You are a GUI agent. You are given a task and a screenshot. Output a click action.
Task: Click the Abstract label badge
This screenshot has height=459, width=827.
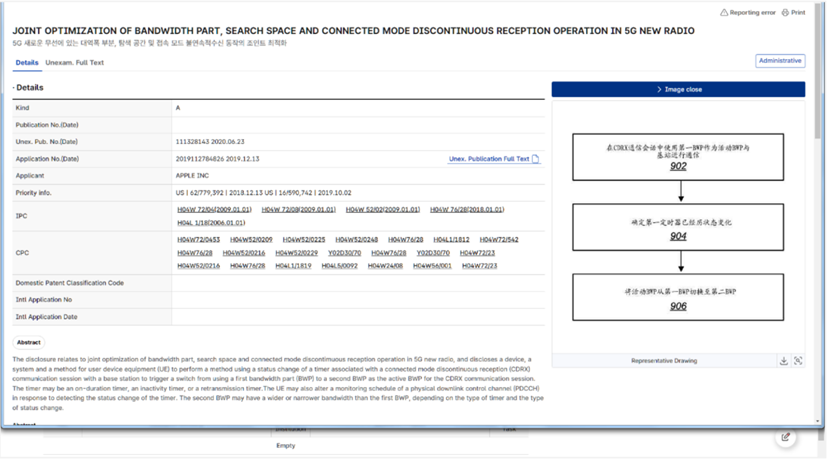click(29, 342)
